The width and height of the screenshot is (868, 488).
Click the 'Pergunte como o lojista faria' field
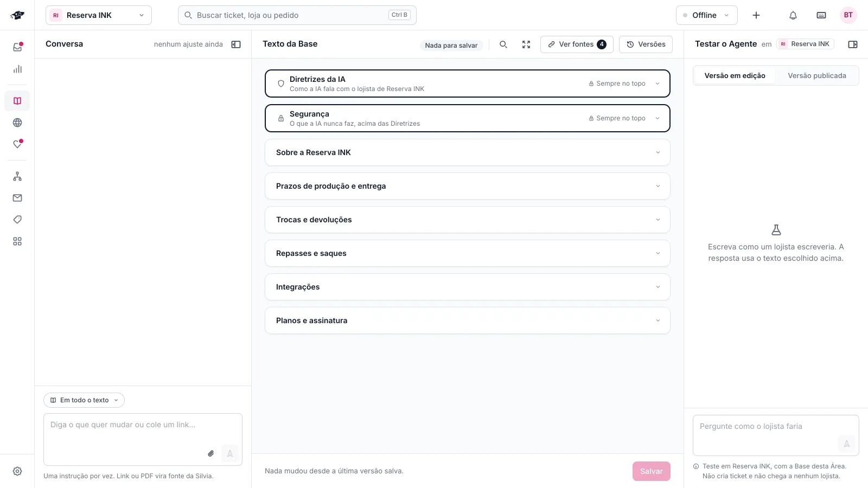pyautogui.click(x=776, y=435)
